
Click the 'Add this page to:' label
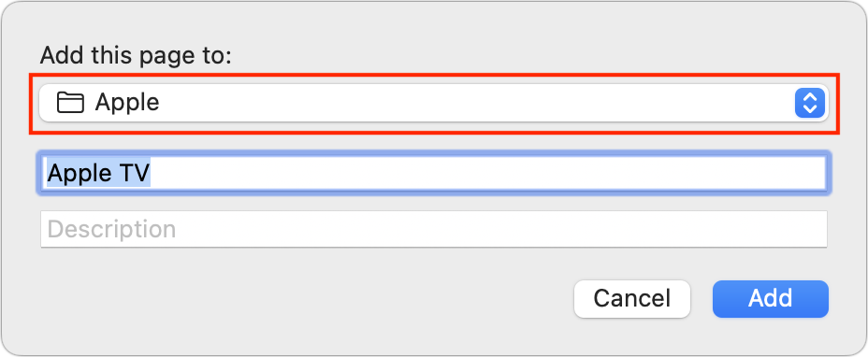pos(136,56)
